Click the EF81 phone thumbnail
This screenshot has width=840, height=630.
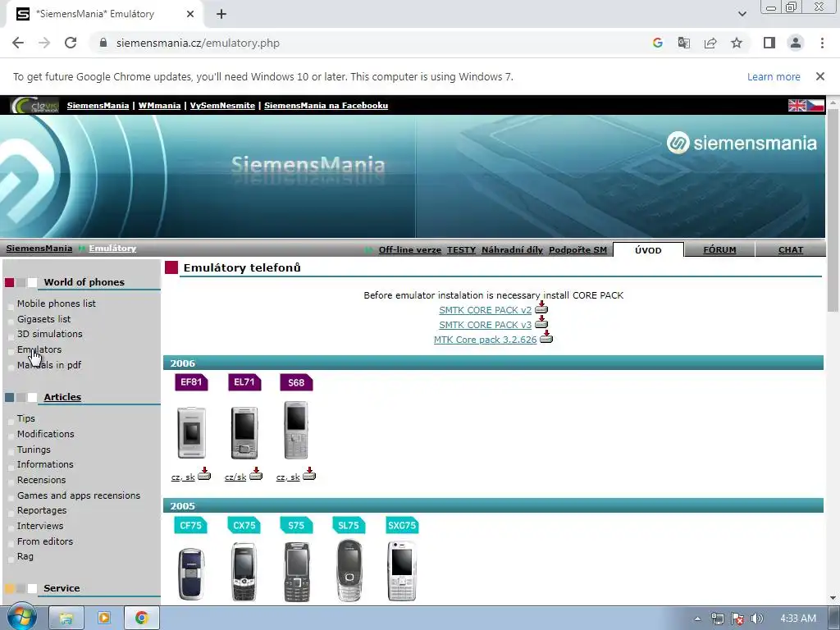point(191,433)
